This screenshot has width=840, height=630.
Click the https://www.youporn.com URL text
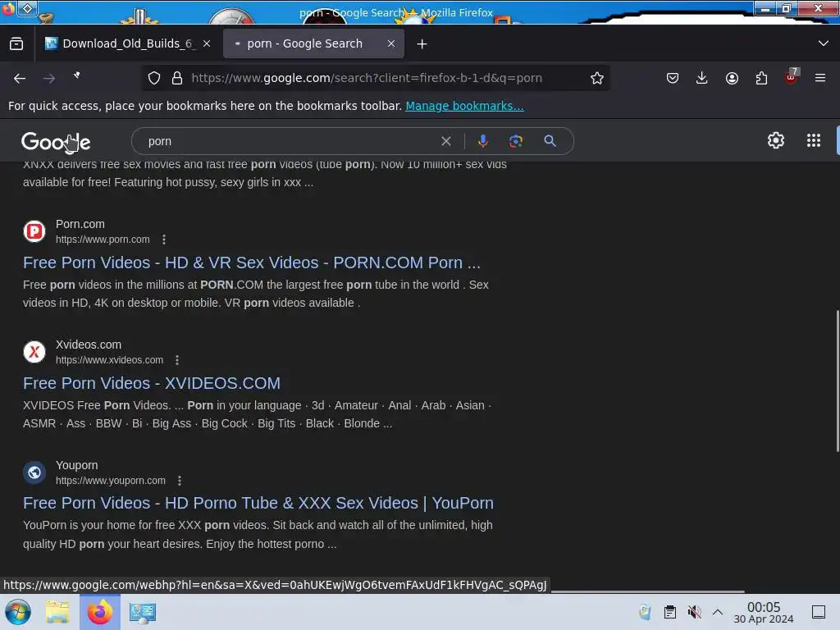[111, 481]
